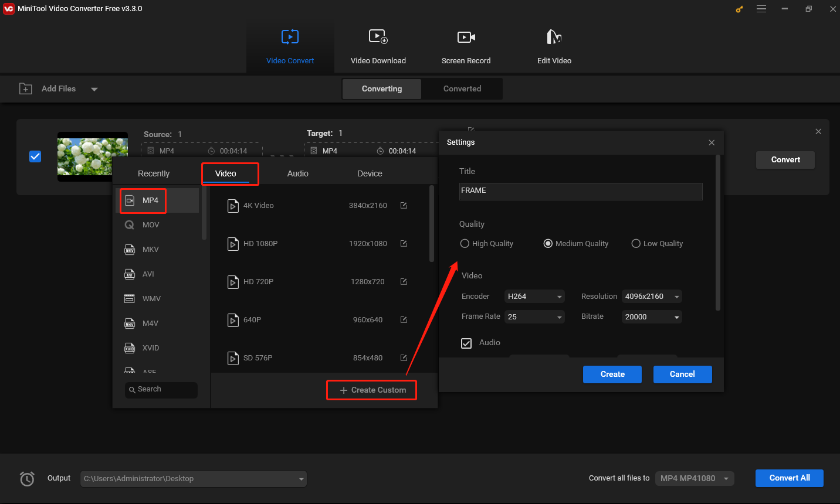Open the Encoder H264 dropdown
This screenshot has width=840, height=504.
[x=535, y=297]
